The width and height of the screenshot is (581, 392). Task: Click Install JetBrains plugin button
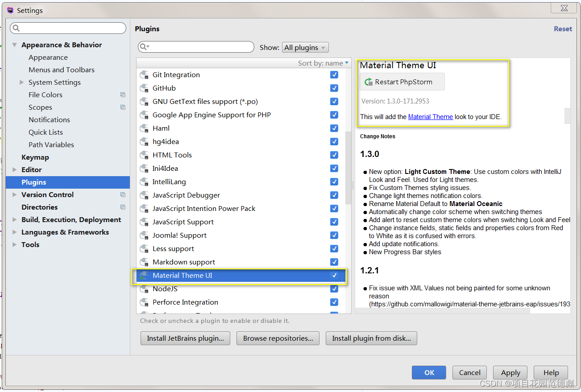tap(185, 338)
